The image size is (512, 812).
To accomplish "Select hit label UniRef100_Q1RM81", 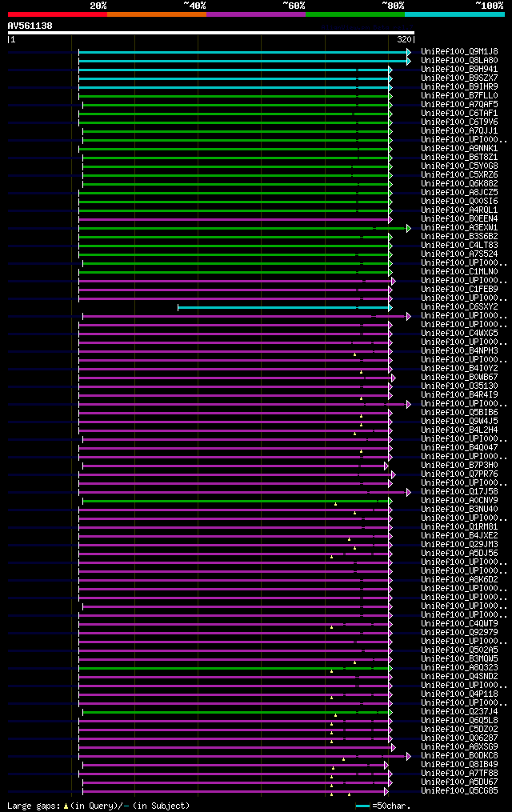I will coord(459,527).
